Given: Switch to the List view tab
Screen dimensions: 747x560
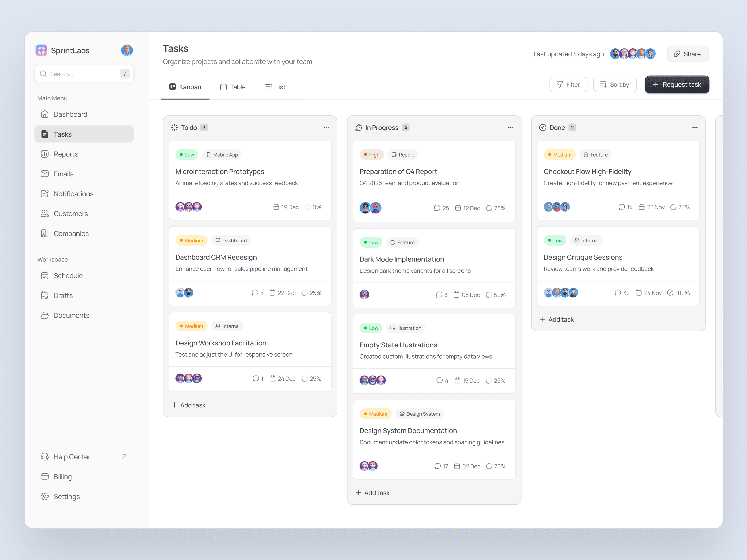Looking at the screenshot, I should coord(275,87).
